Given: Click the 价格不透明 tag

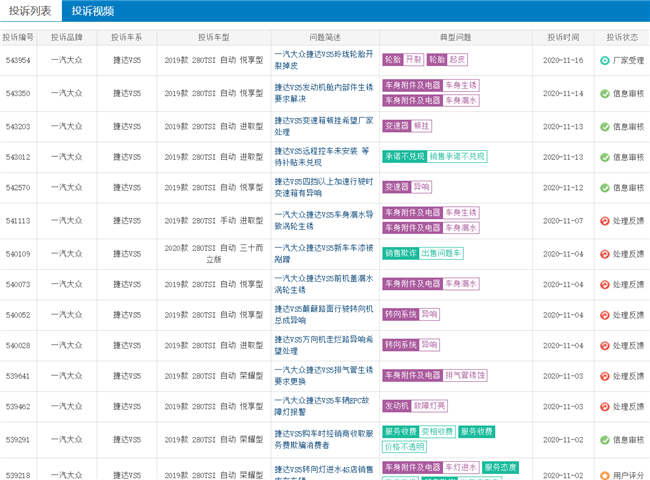Looking at the screenshot, I should pyautogui.click(x=404, y=446).
